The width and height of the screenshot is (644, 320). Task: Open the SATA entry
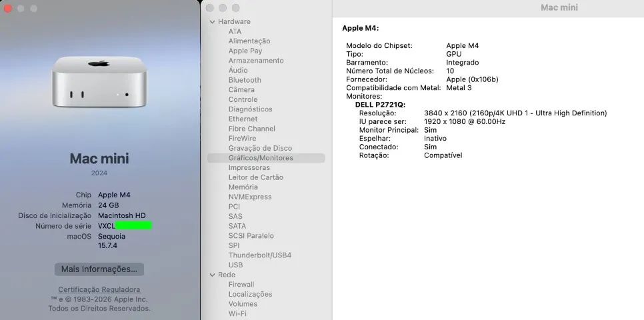click(237, 226)
